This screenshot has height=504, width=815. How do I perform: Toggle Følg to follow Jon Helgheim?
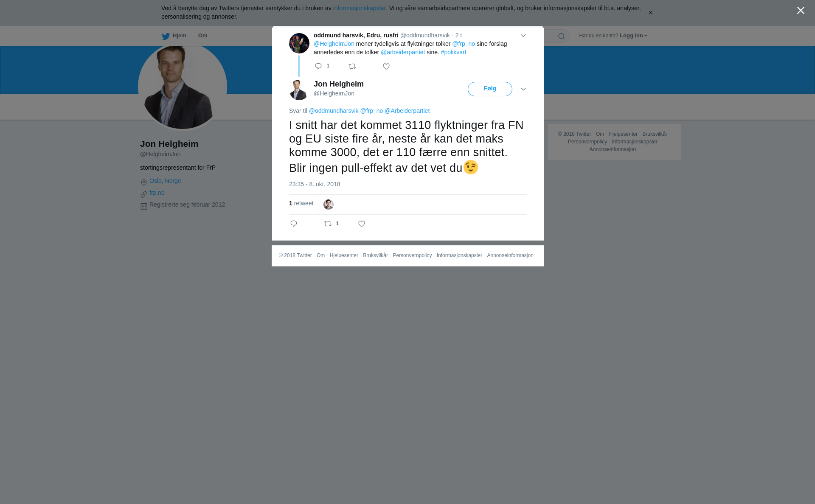click(490, 89)
